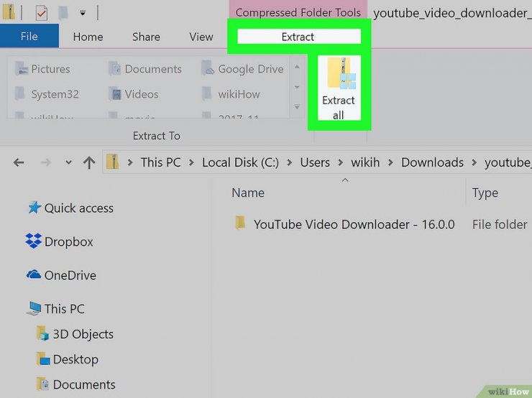Viewport: 532px width, 398px height.
Task: Click the New folder quick access icon
Action: point(63,13)
